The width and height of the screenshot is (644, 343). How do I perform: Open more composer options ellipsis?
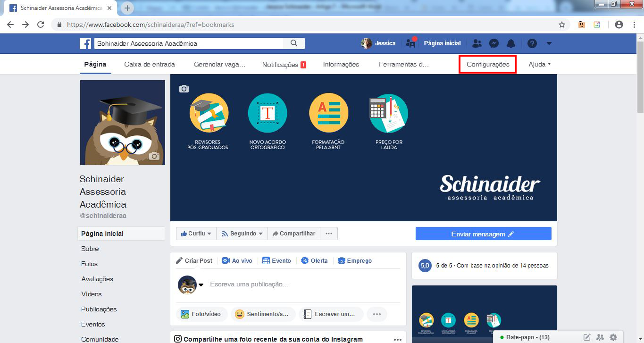pos(377,314)
